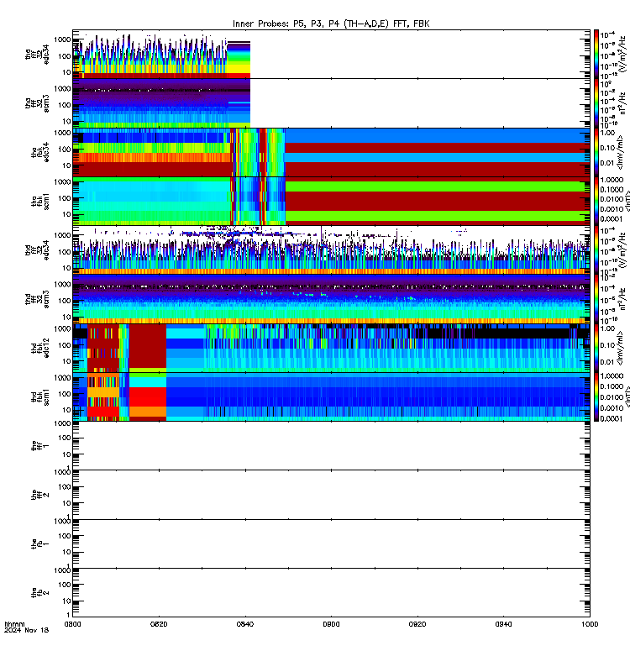
Task: Click the color bar beside the tha fbk edc34 panel
Action: click(x=596, y=153)
